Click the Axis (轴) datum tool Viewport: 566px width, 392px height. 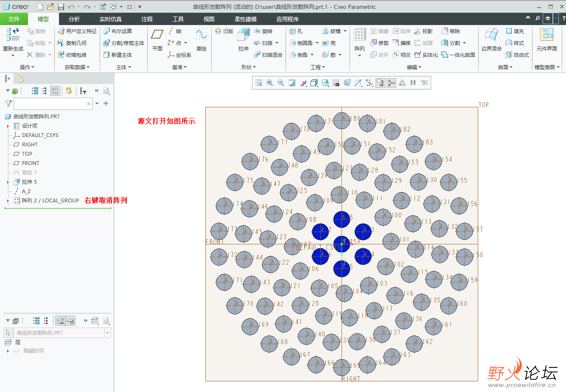(174, 31)
